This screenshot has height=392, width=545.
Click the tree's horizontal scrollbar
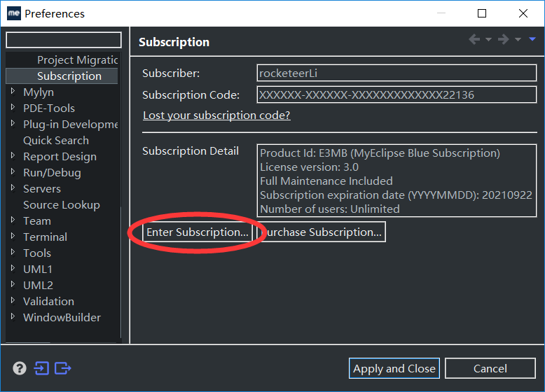point(28,342)
